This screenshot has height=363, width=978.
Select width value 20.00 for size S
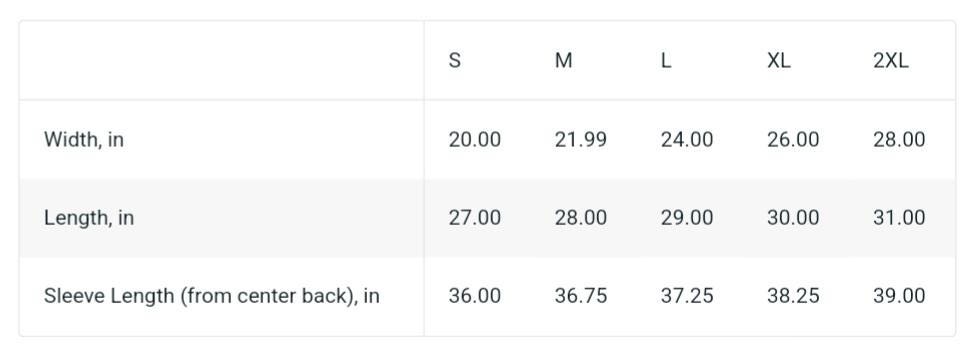[475, 140]
